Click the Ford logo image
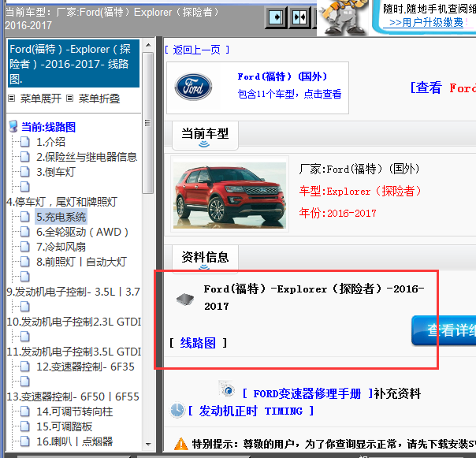 click(193, 87)
